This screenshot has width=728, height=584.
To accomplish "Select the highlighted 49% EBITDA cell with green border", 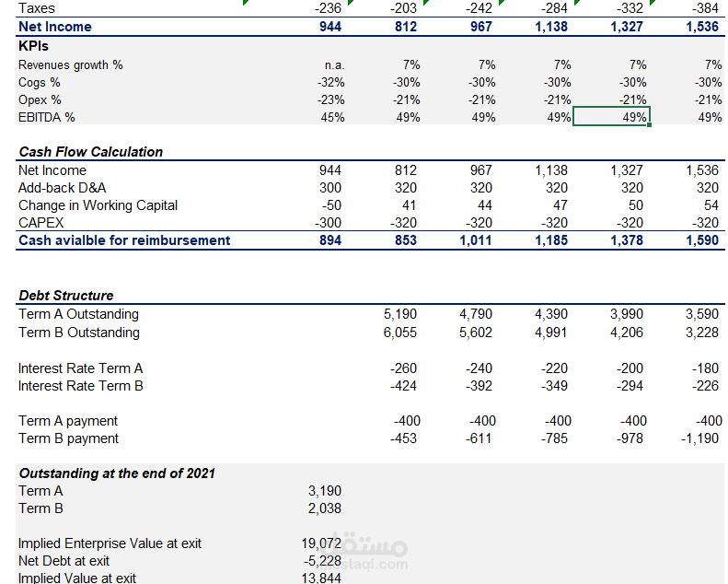I will (x=611, y=116).
